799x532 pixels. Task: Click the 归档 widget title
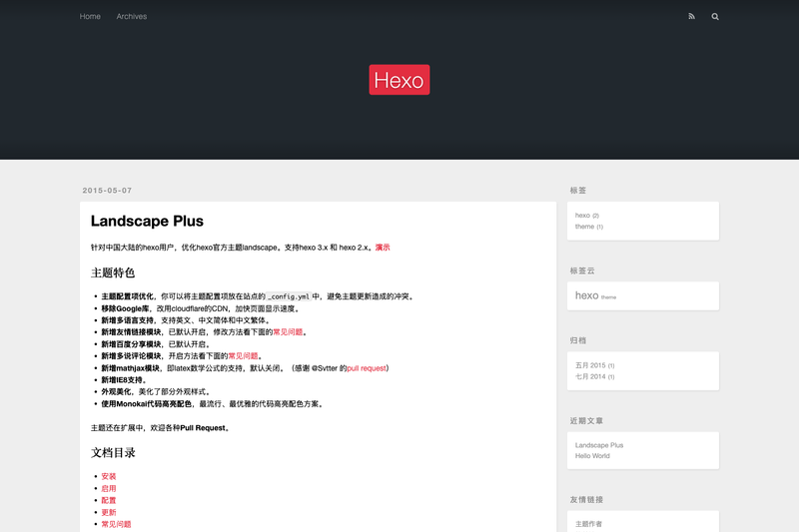tap(578, 340)
